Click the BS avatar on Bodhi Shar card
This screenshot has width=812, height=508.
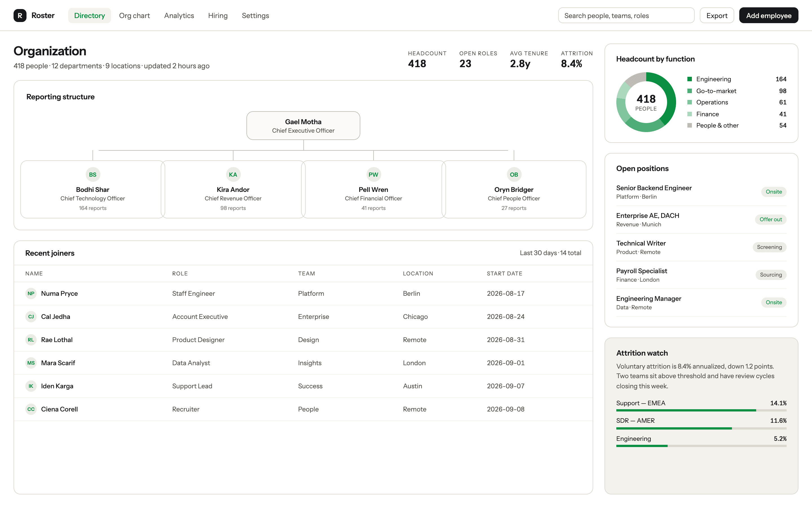(x=92, y=174)
